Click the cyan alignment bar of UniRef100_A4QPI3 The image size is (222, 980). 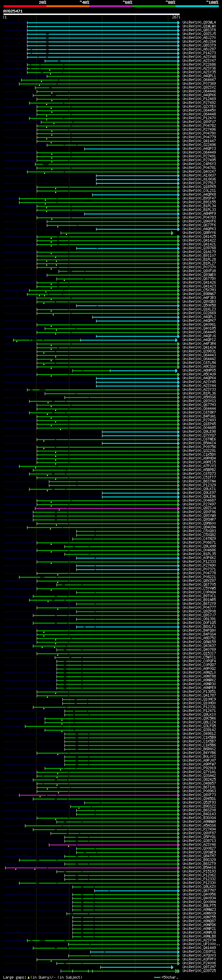tap(132, 149)
